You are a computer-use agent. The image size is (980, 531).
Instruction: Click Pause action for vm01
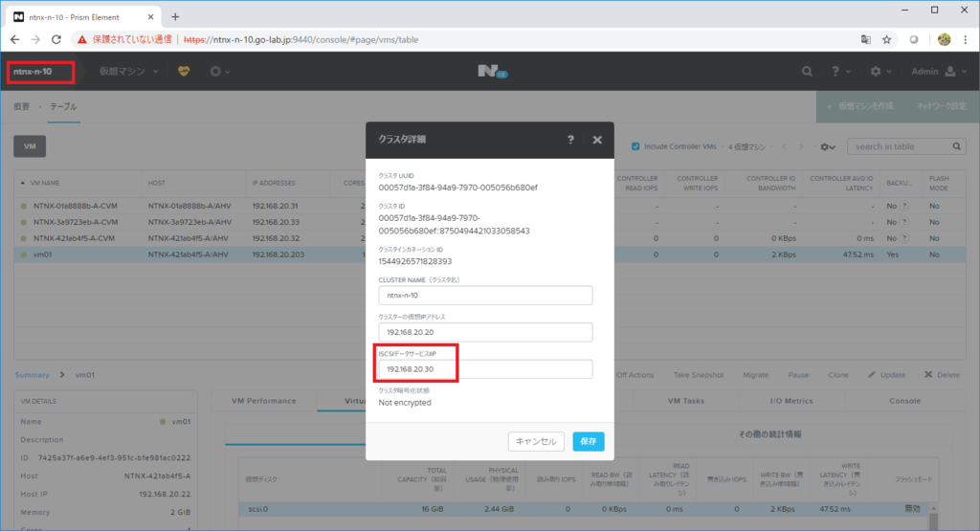pos(798,375)
